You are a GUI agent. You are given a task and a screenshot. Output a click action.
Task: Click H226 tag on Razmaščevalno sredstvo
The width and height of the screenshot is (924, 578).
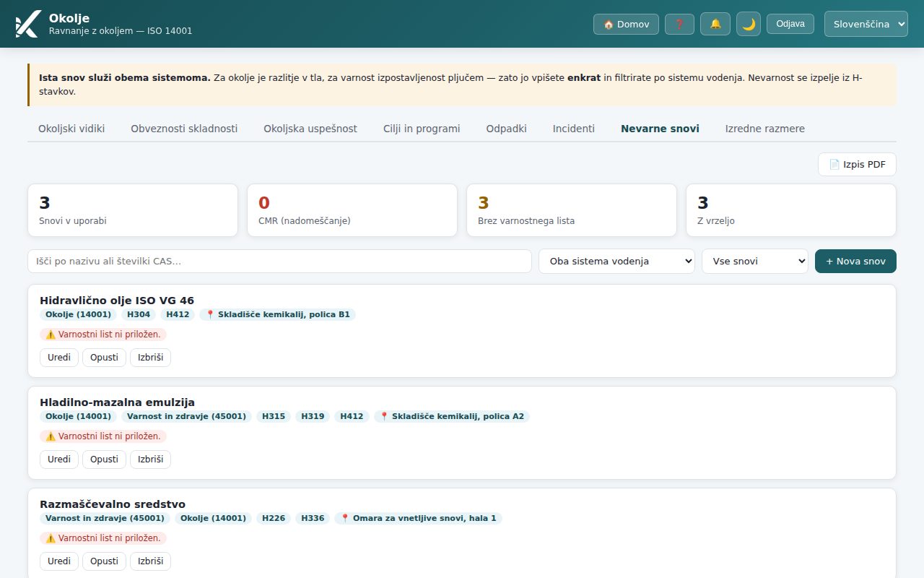274,519
